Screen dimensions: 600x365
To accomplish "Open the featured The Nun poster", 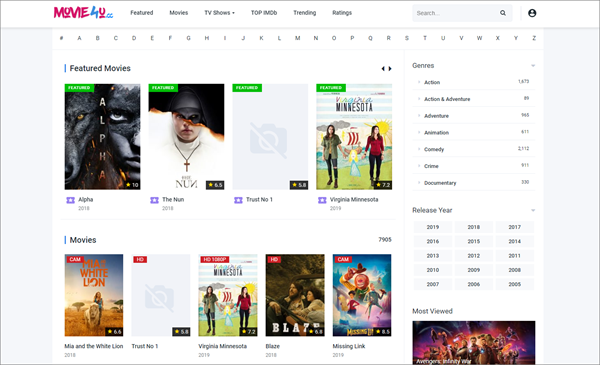I will [186, 137].
